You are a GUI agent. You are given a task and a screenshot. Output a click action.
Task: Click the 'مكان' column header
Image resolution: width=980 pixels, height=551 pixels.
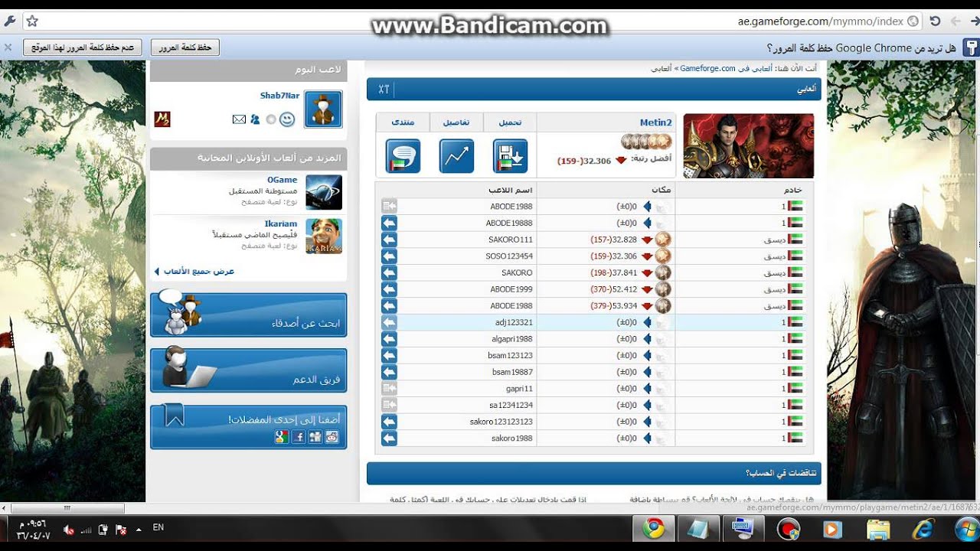661,190
